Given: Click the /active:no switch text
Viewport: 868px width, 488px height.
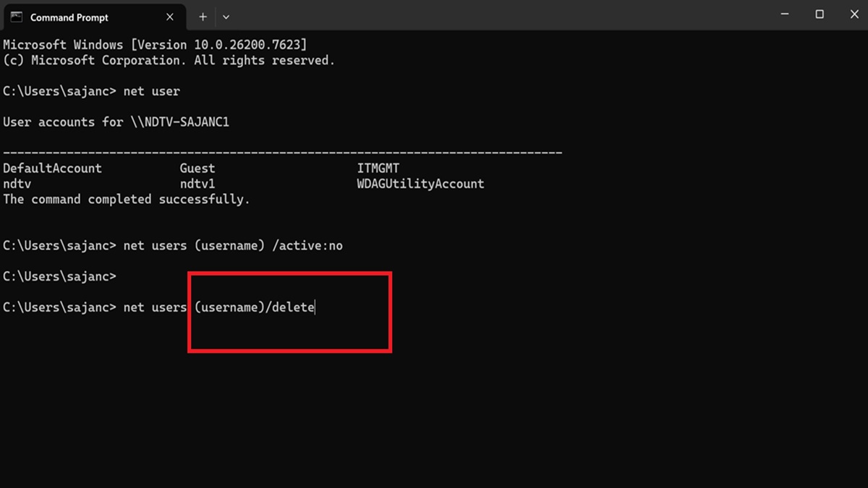Looking at the screenshot, I should (x=307, y=246).
